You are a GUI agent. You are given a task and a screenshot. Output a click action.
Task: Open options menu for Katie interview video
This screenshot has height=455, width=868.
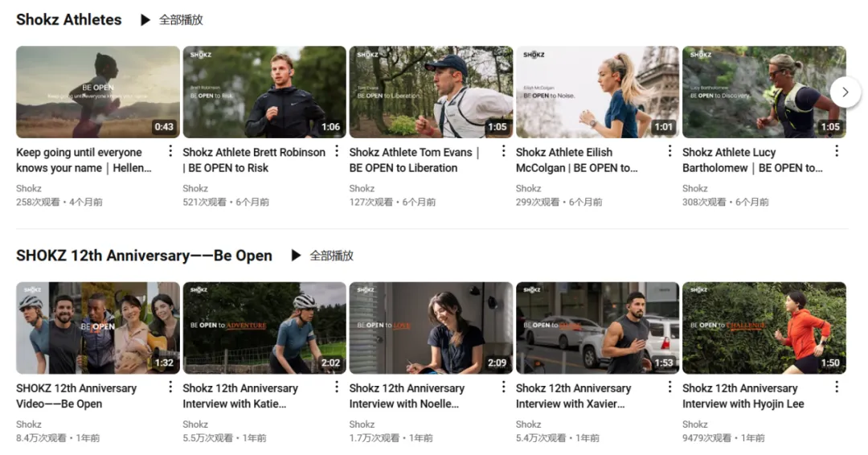(x=337, y=387)
